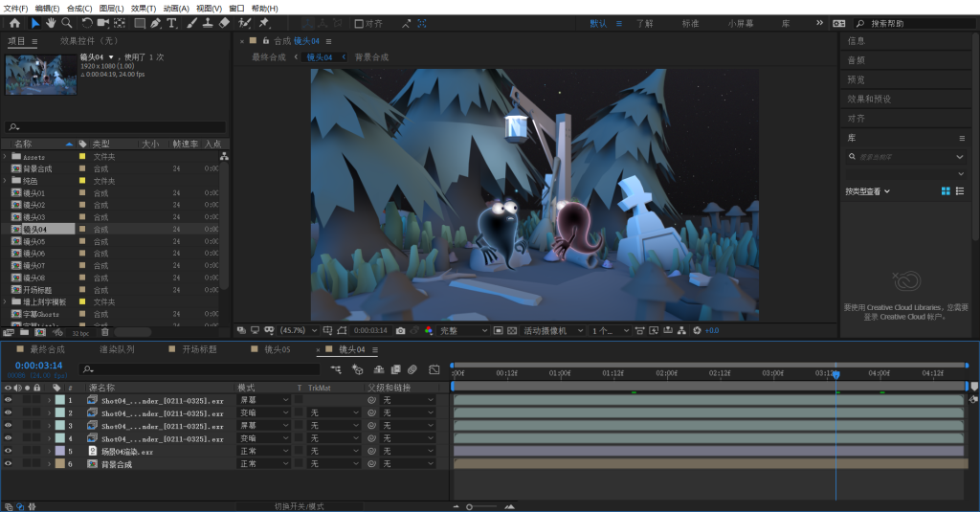Toggle motion blur icon in timeline
This screenshot has height=512, width=980.
(412, 369)
